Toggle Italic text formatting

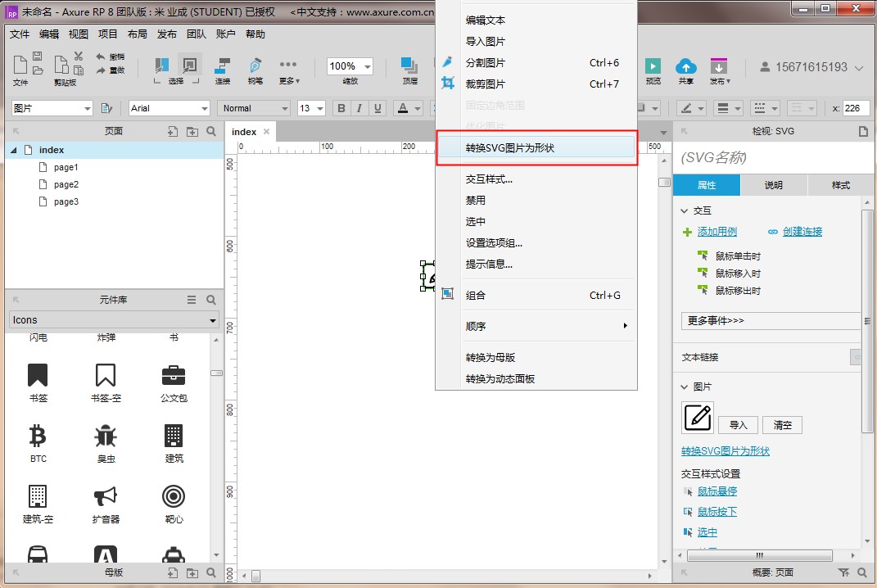pyautogui.click(x=359, y=108)
